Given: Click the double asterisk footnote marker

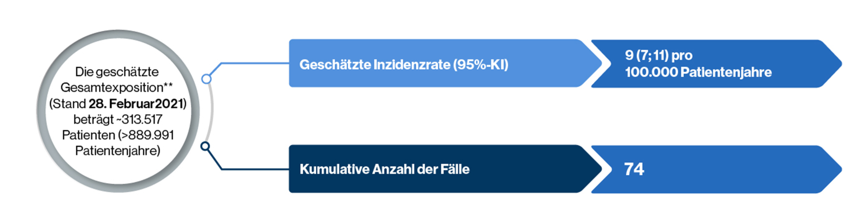Looking at the screenshot, I should tap(168, 86).
